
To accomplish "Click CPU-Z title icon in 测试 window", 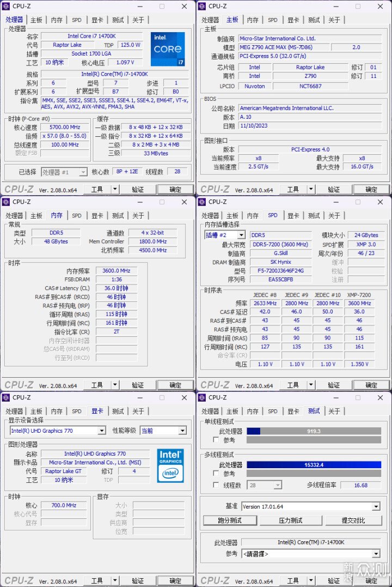I will (202, 397).
